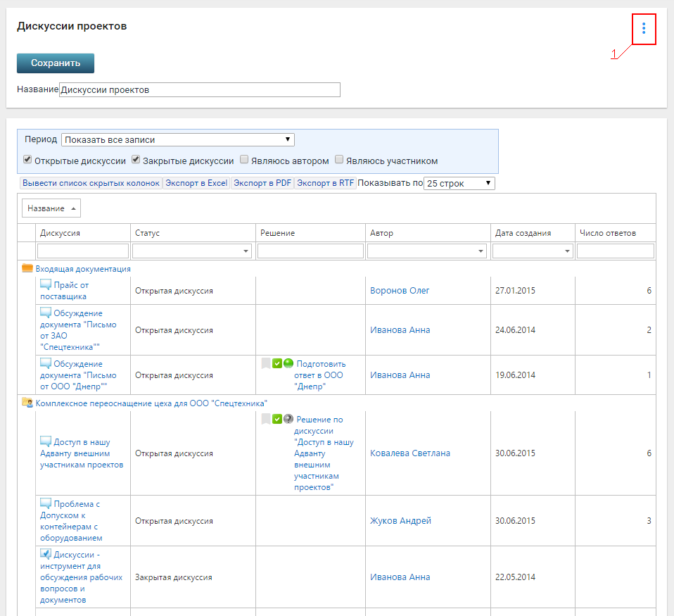Uncheck the Закрытые дискуссии checkbox
The image size is (674, 616).
coord(136,160)
